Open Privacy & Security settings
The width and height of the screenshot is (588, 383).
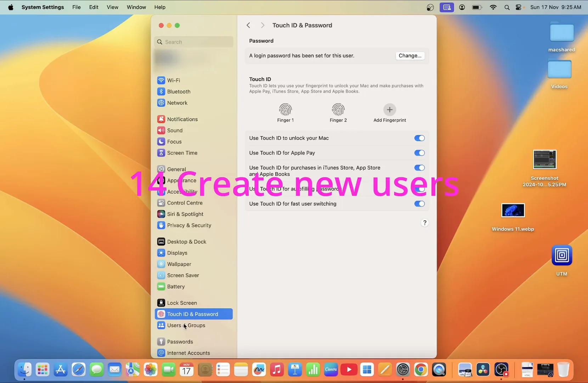tap(193, 225)
